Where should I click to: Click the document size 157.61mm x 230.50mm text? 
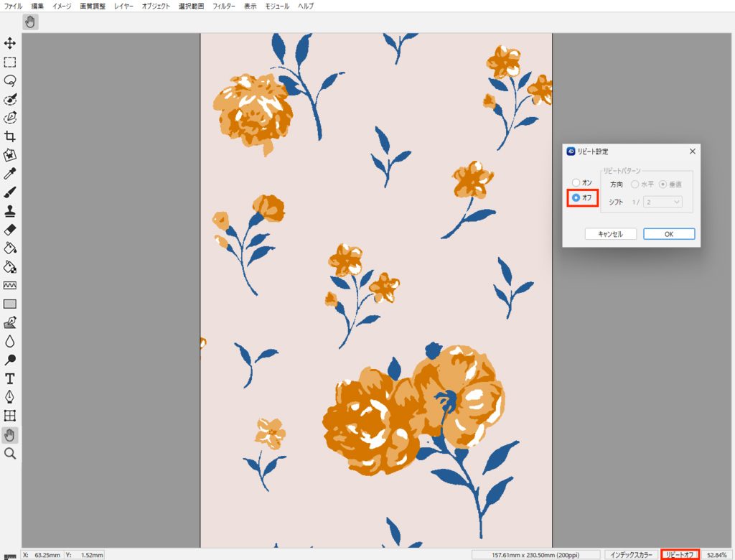pyautogui.click(x=535, y=555)
